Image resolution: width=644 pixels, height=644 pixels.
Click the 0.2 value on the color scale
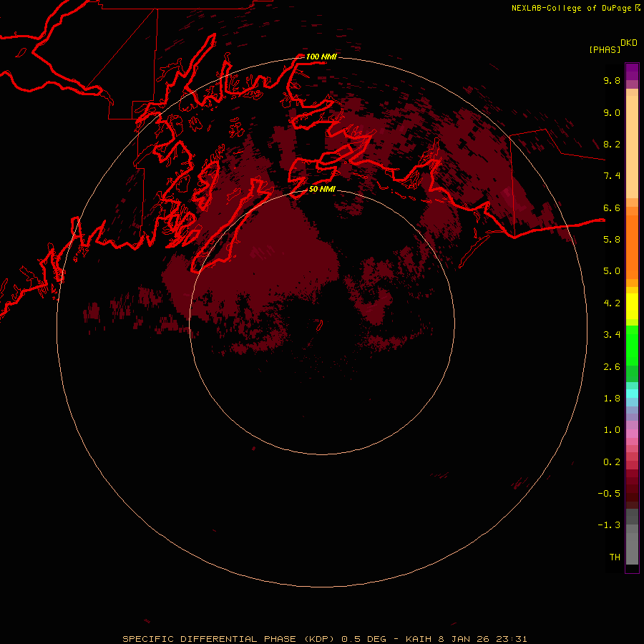tap(612, 462)
